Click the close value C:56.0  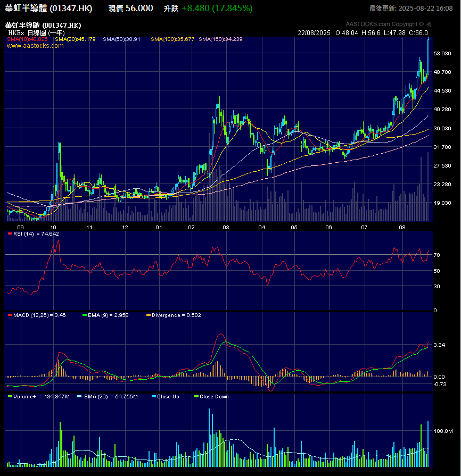pos(418,33)
